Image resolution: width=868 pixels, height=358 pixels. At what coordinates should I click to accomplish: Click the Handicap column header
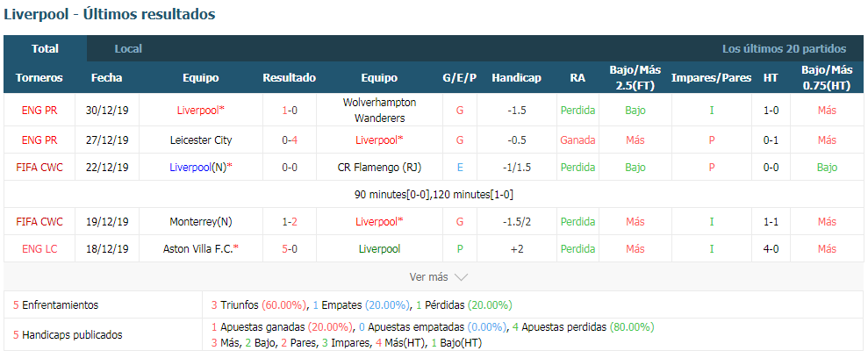click(x=516, y=78)
